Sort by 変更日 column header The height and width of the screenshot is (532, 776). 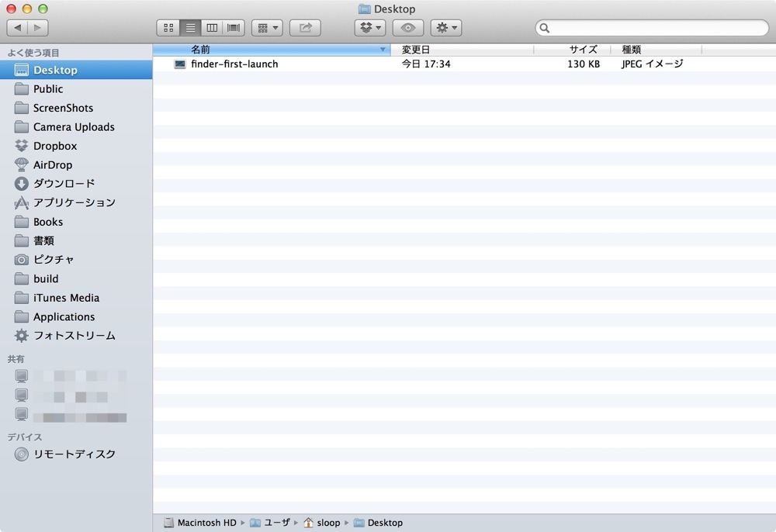pyautogui.click(x=462, y=50)
